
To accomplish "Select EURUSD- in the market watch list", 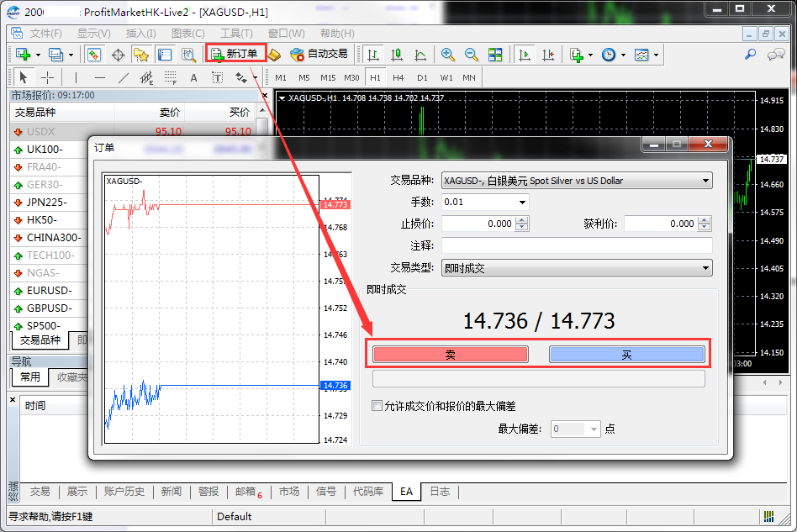I will pos(49,291).
